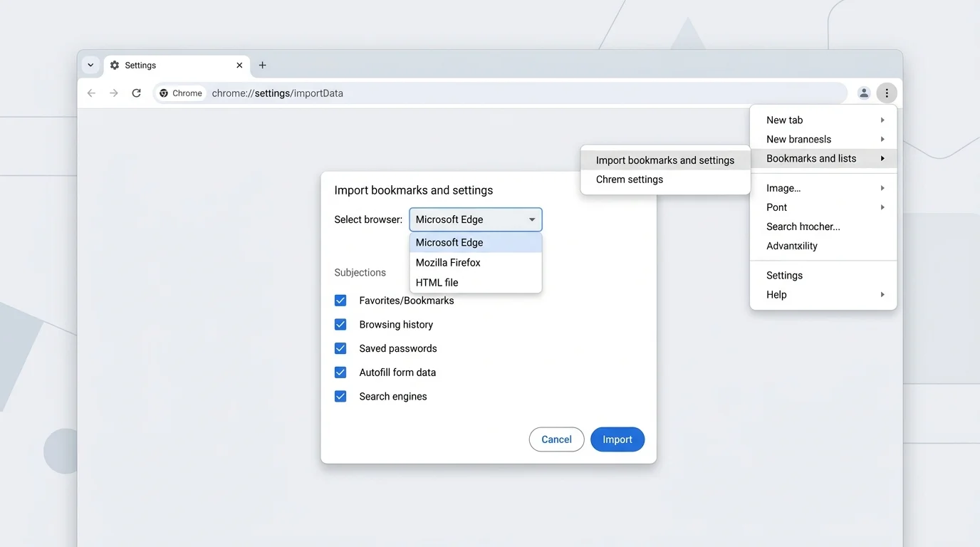Reload the page with the refresh icon
Screen dimensions: 980x547
(137, 93)
